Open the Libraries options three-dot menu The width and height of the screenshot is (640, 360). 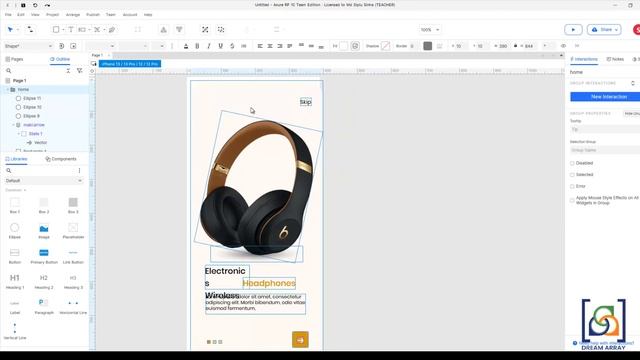79,170
